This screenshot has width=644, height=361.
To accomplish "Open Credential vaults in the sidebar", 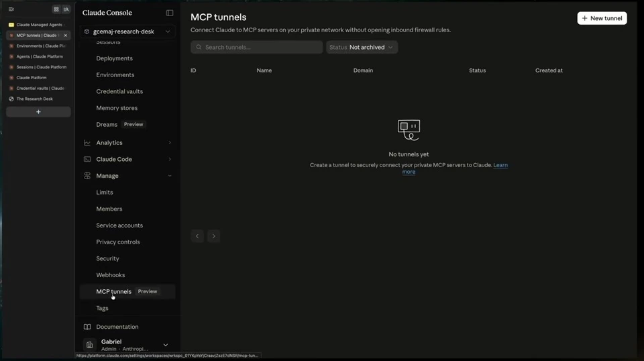I will point(119,91).
